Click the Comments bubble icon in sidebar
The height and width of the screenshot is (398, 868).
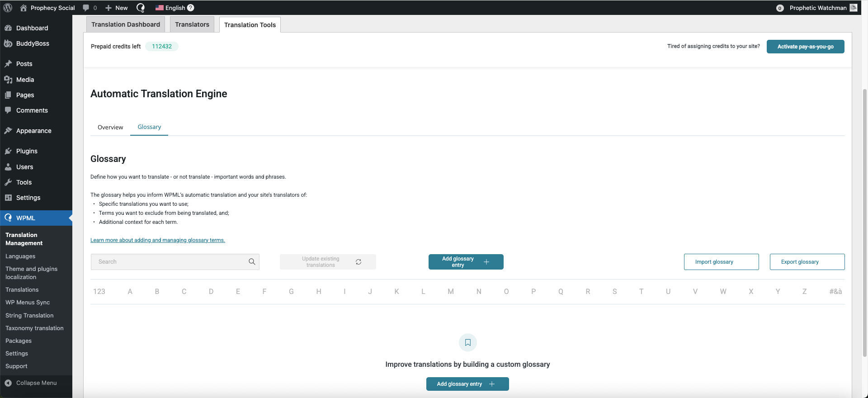(x=8, y=110)
